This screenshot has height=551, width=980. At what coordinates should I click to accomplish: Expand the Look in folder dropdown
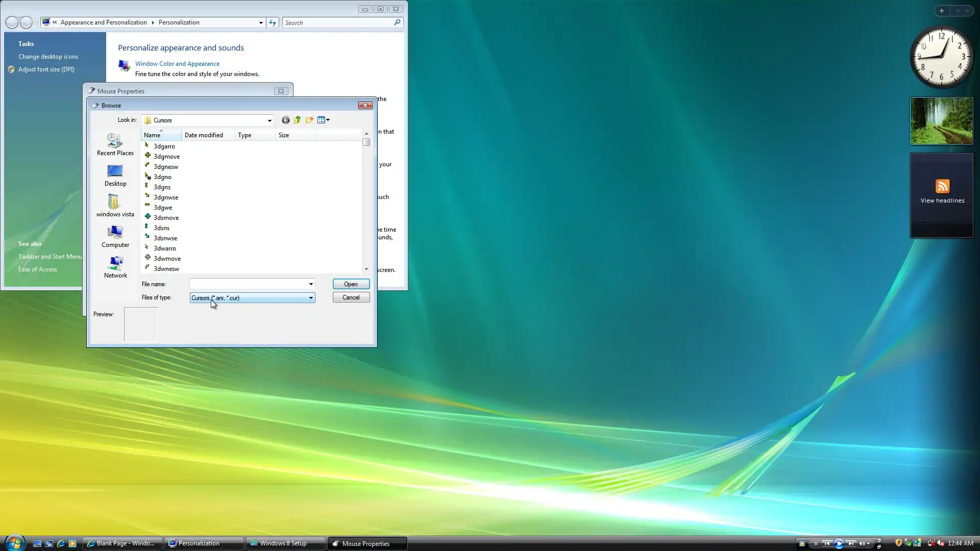coord(269,121)
